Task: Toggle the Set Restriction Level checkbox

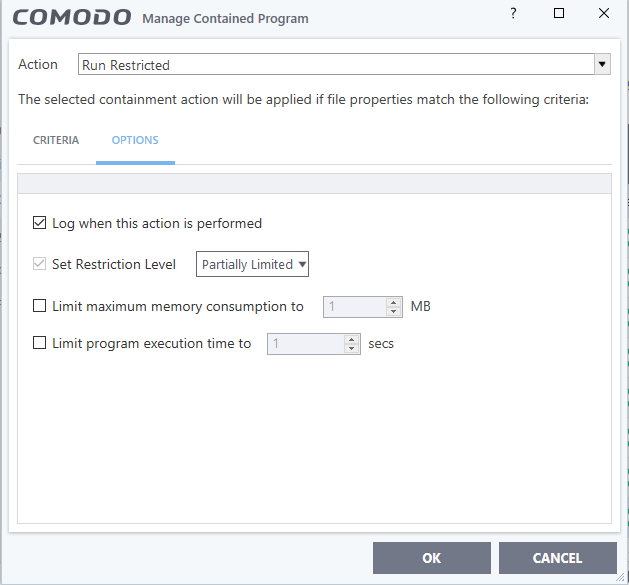Action: point(40,264)
